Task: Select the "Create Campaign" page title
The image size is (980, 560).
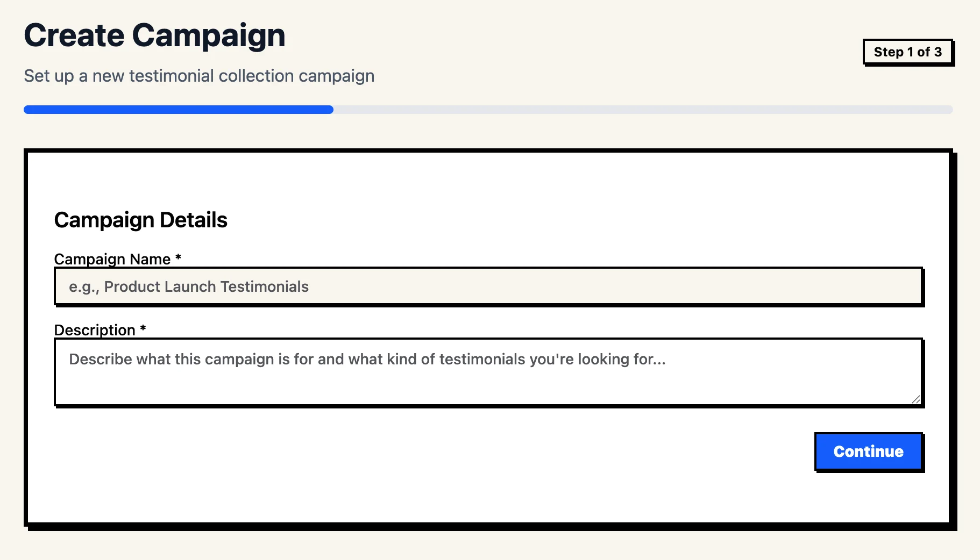Action: [x=154, y=35]
